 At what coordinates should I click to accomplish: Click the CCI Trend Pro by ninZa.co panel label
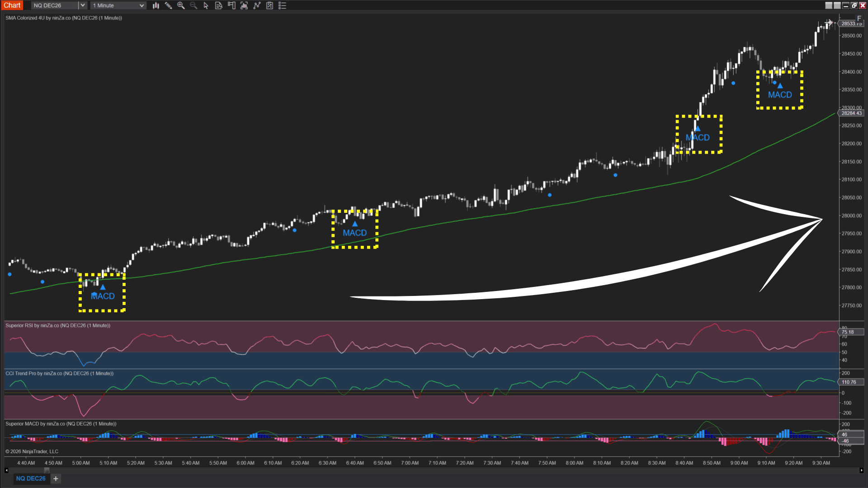click(59, 373)
